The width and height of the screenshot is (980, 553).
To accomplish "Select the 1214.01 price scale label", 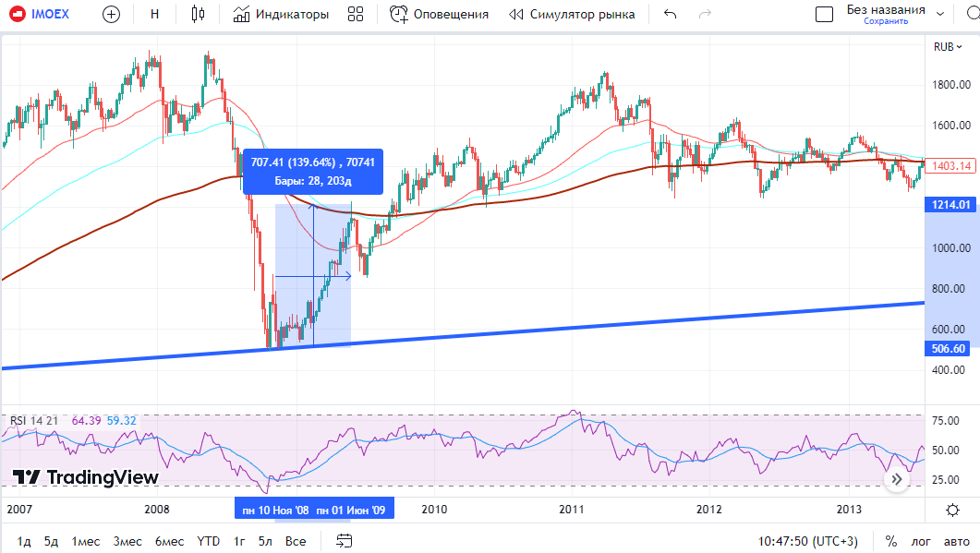I will pos(950,205).
